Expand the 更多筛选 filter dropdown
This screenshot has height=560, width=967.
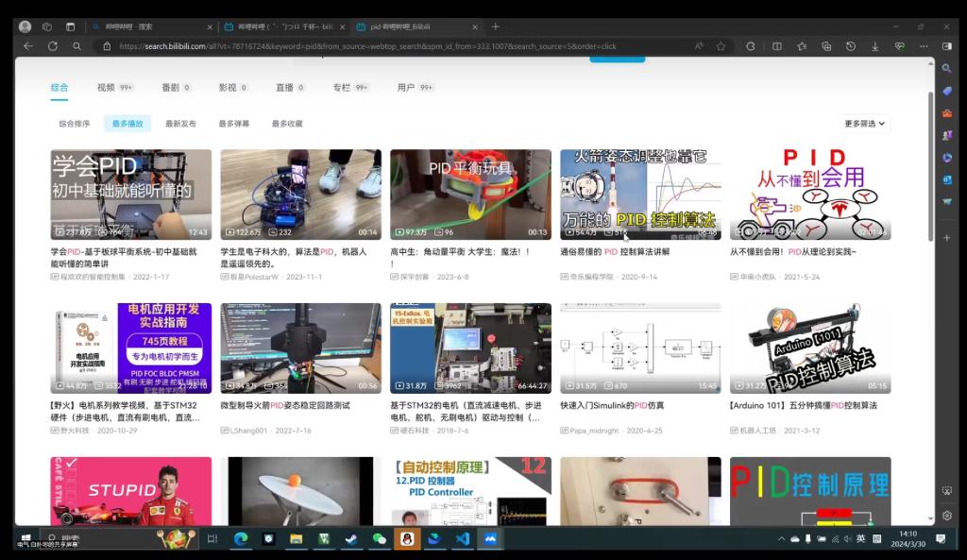pos(865,124)
